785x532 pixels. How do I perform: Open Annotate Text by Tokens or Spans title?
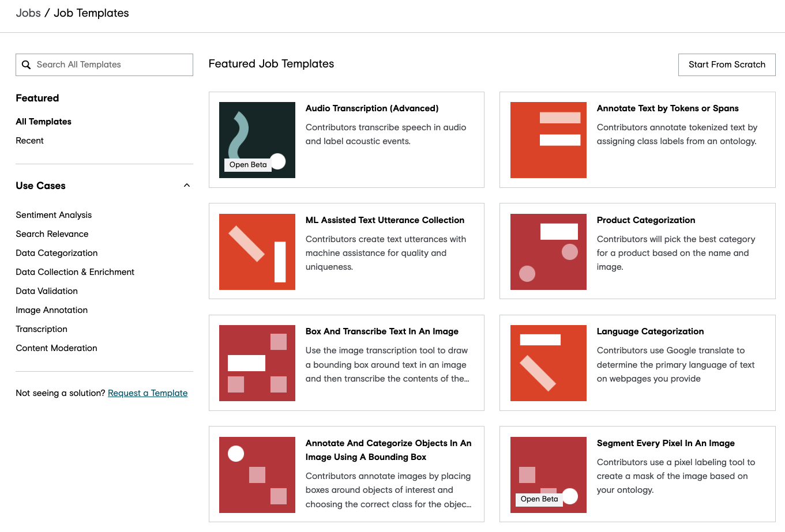point(668,108)
